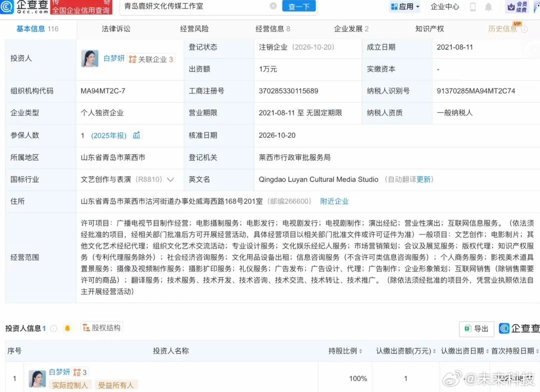Click 受益所有人 tag
Viewport: 540px width, 392px height.
click(115, 385)
